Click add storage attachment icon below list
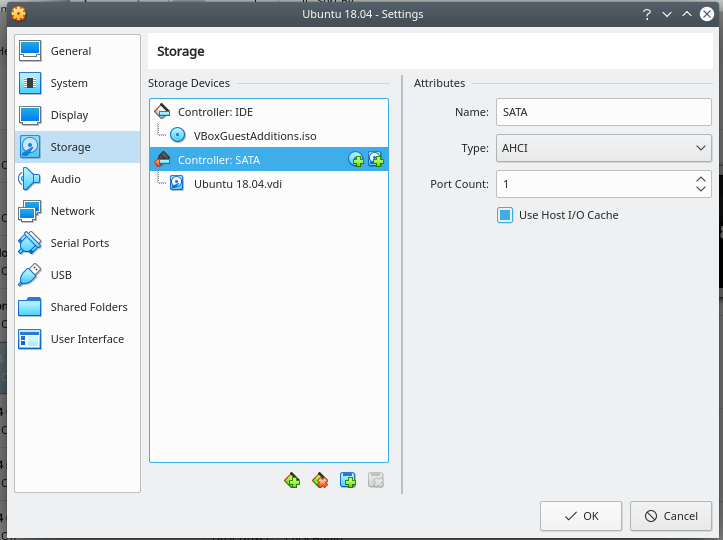 coord(348,481)
